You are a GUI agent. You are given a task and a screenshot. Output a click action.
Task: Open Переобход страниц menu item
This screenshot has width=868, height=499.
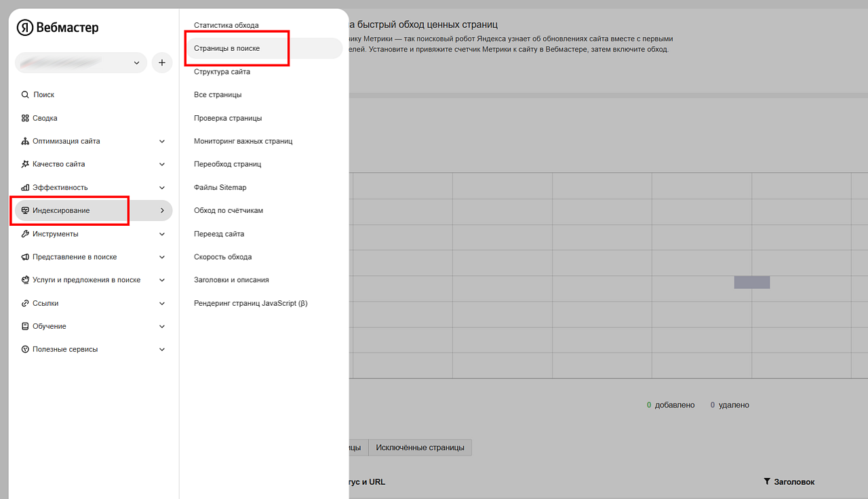(x=227, y=164)
